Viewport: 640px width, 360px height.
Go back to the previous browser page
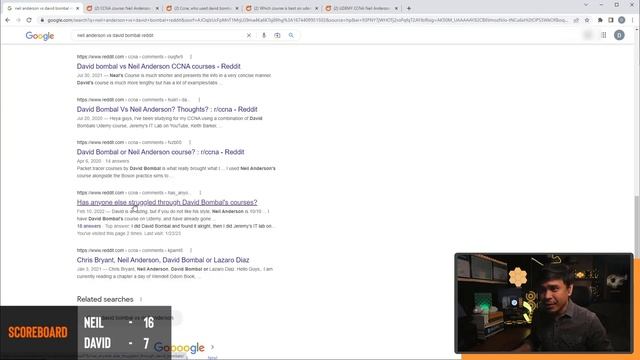pos(8,20)
